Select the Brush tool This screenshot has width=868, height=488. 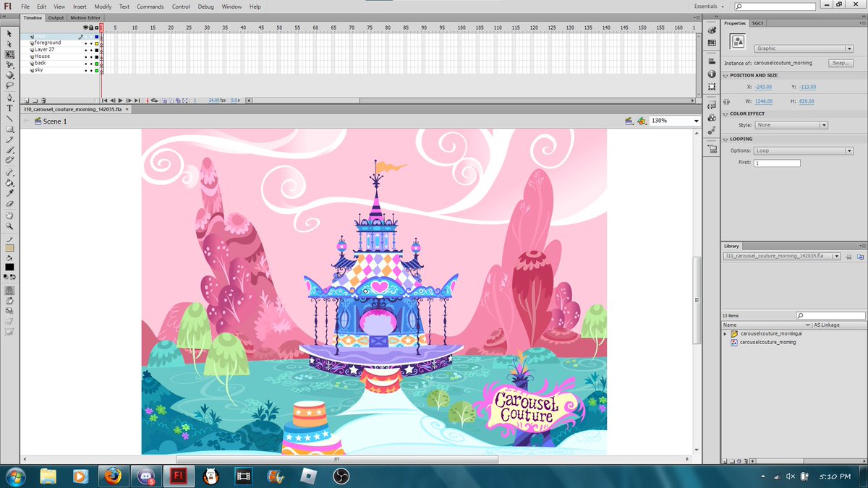click(x=9, y=150)
